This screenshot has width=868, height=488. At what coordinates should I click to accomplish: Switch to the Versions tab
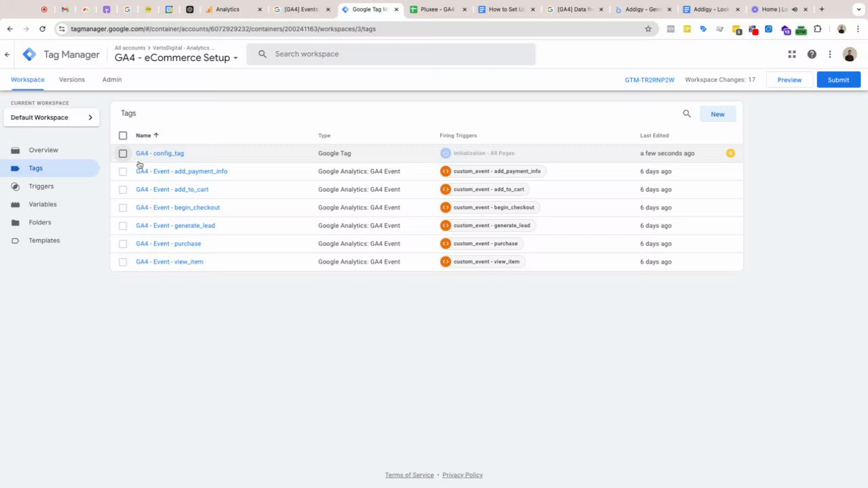pos(72,80)
